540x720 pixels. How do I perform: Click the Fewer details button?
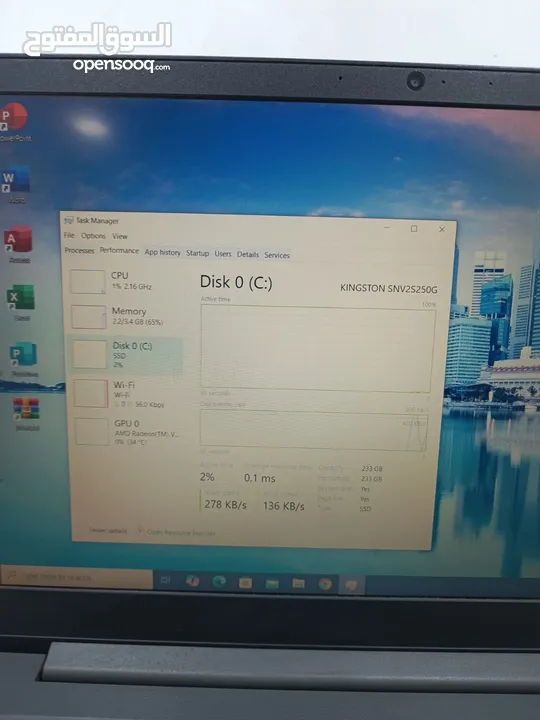[x=108, y=530]
